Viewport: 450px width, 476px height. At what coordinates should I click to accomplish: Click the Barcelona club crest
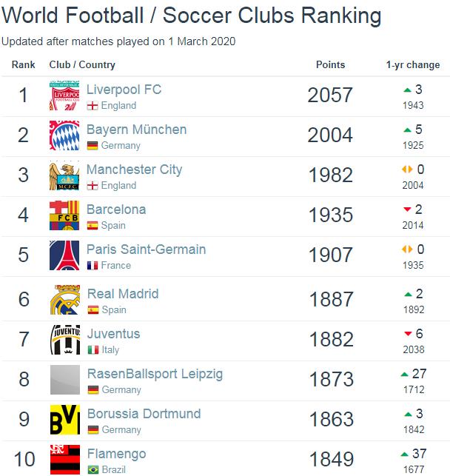[x=64, y=216]
